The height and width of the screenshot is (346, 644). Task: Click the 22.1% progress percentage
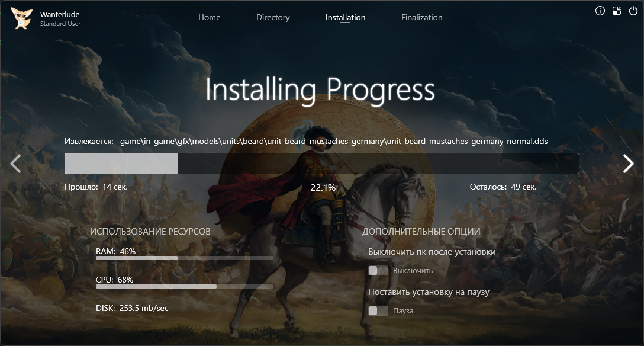(323, 187)
